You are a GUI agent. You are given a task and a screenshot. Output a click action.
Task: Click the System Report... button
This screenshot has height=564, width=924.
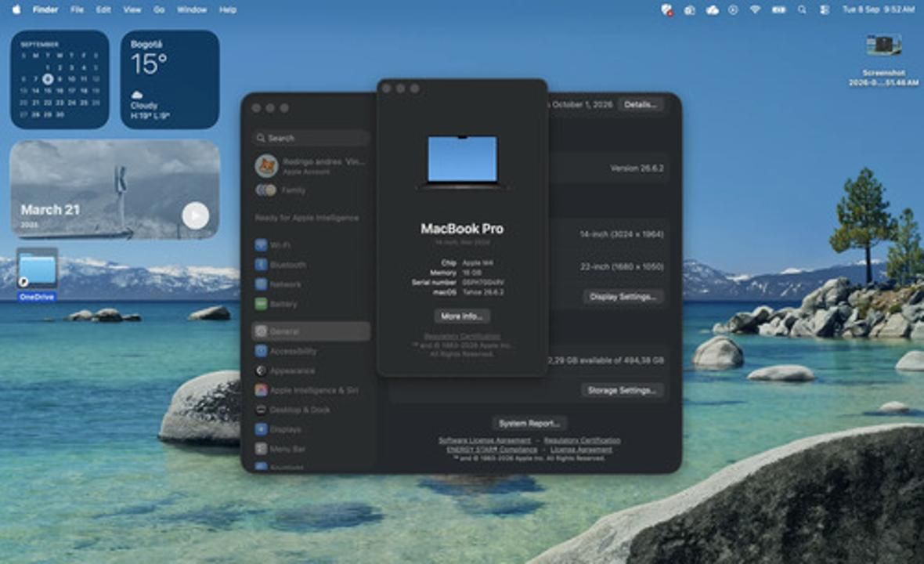[529, 423]
